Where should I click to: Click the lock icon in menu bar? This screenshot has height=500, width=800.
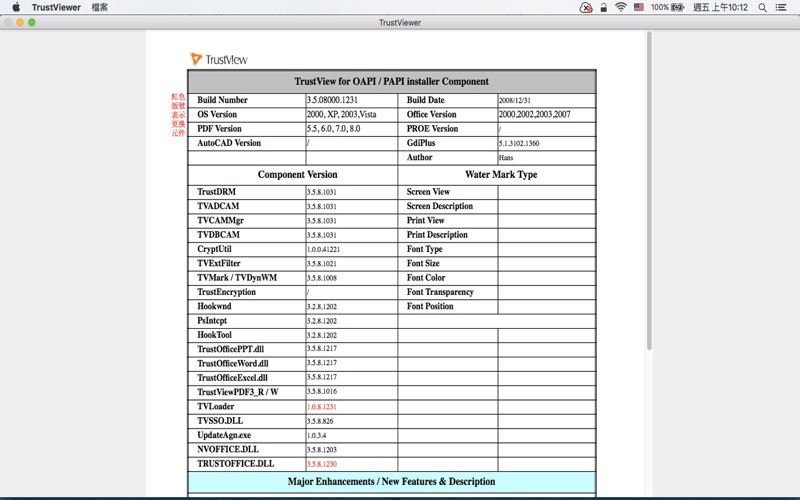(x=604, y=7)
